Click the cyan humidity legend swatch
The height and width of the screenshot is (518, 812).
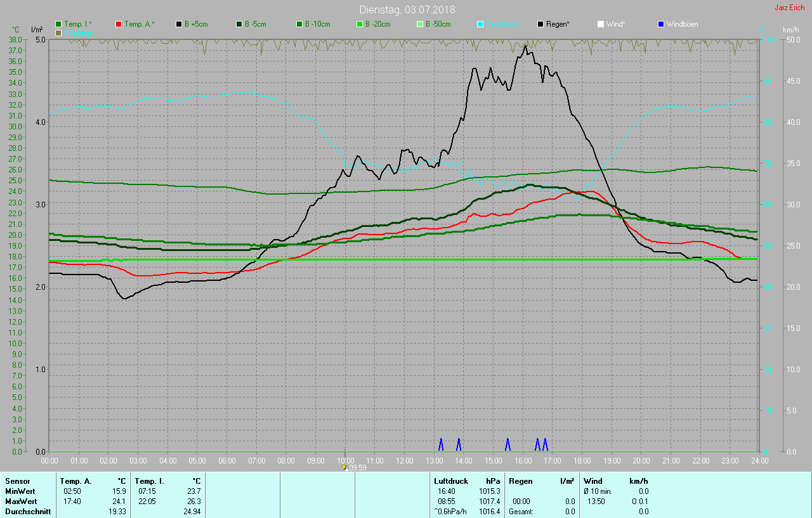coord(480,24)
